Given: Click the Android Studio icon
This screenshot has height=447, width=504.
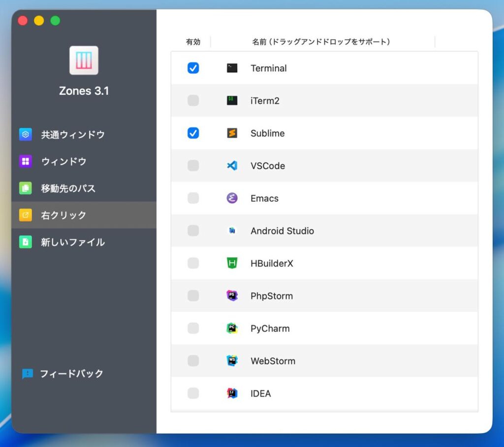Looking at the screenshot, I should click(x=232, y=231).
